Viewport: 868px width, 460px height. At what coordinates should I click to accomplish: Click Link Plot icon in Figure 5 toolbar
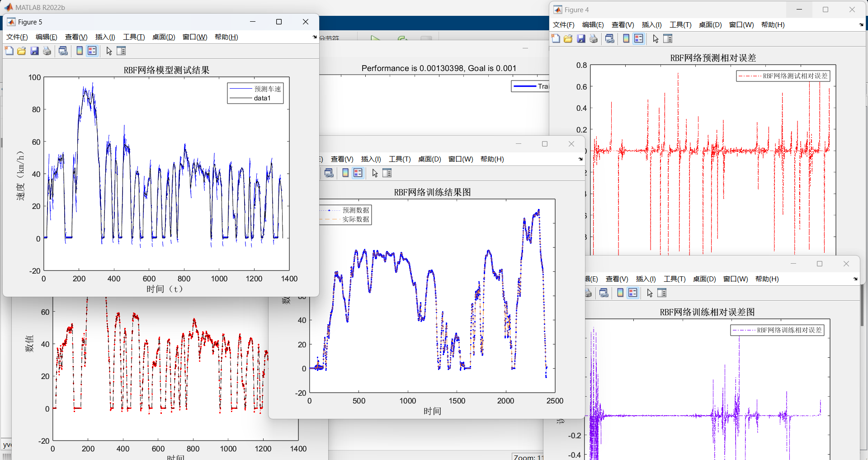tap(63, 51)
